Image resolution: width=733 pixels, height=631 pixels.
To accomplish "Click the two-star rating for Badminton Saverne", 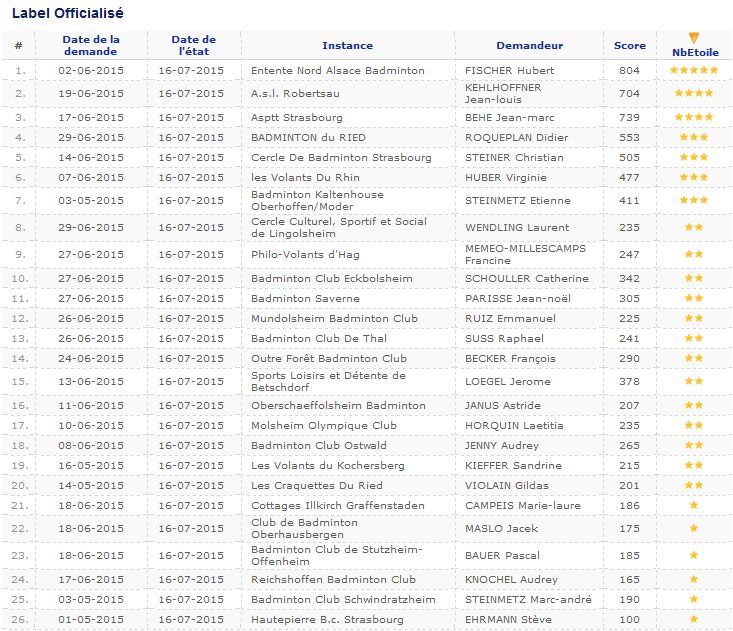I will click(x=693, y=298).
